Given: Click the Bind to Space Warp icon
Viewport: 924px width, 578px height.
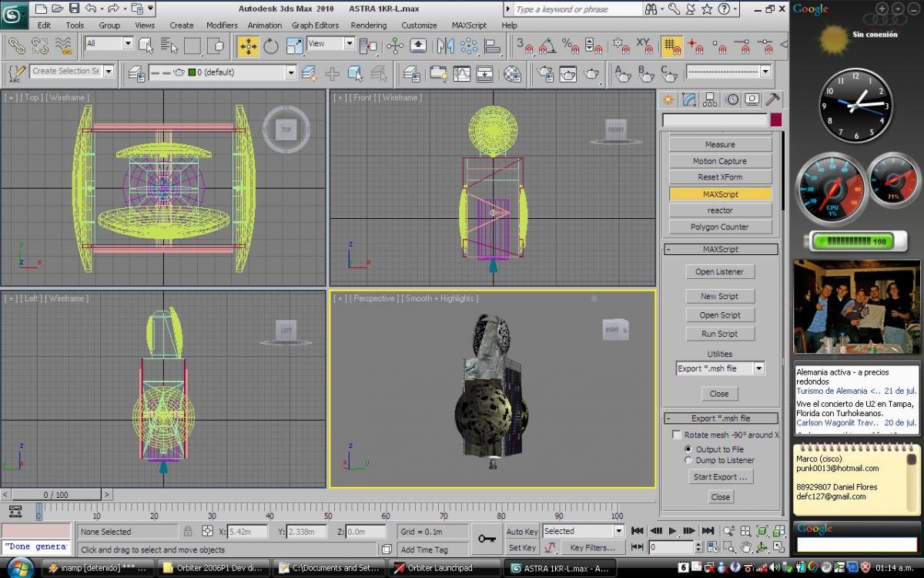Looking at the screenshot, I should tap(64, 46).
